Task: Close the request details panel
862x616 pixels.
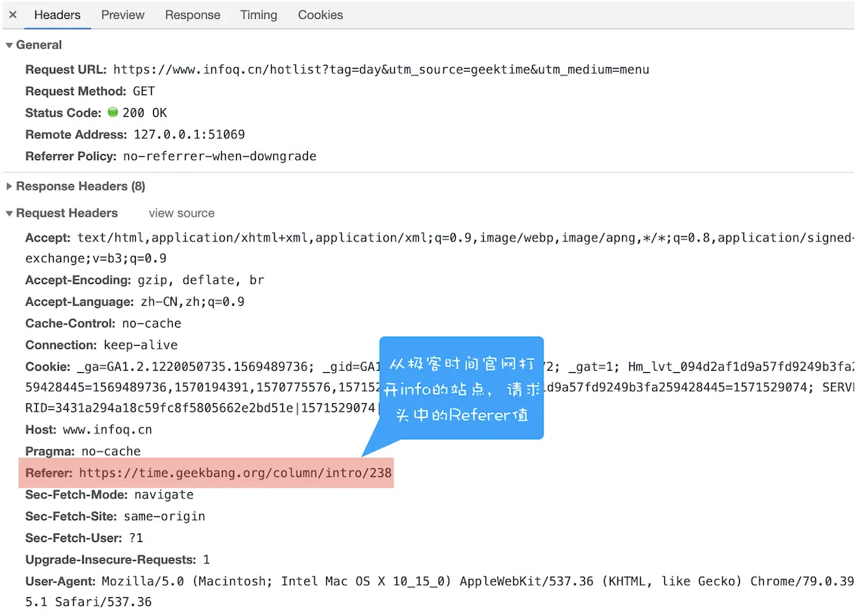Action: 13,15
